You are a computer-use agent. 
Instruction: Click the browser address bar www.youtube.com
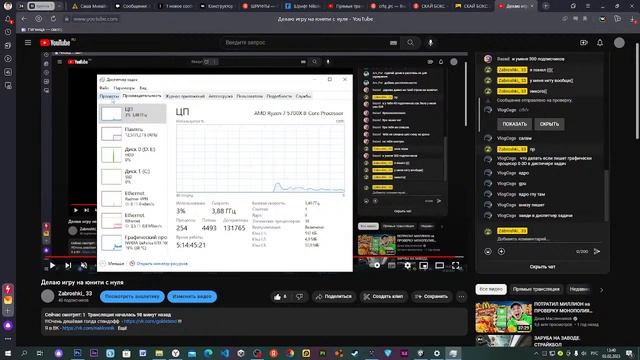(95, 19)
